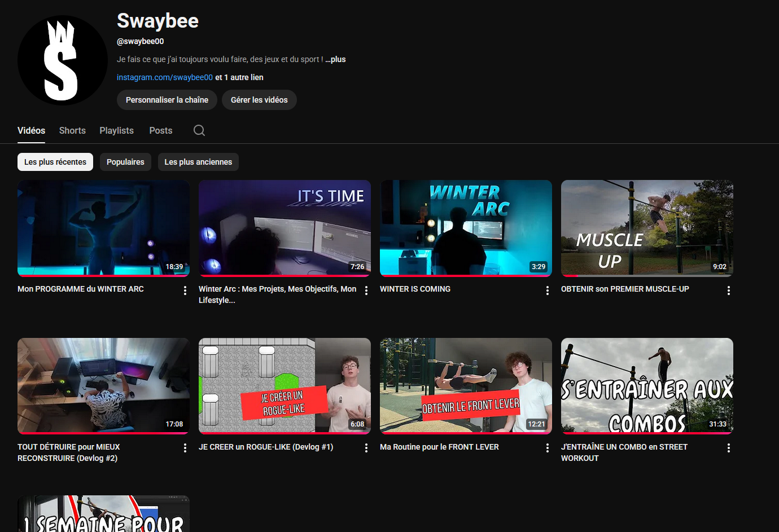The width and height of the screenshot is (779, 532).
Task: Open the Swaybee channel avatar logo
Action: point(62,60)
